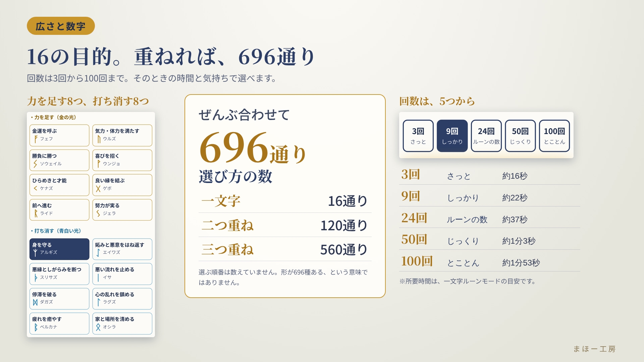The image size is (644, 362).
Task: Click the Gebo rune icon ゲボ
Action: (x=98, y=188)
